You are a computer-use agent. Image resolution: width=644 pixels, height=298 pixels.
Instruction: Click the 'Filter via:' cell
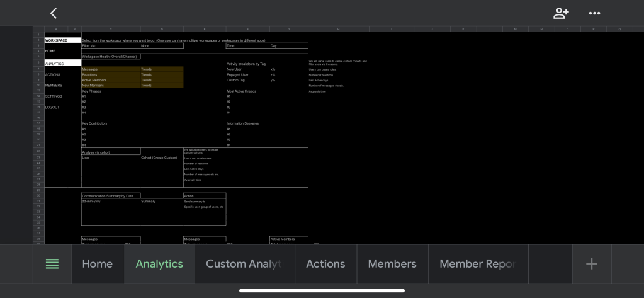point(110,46)
